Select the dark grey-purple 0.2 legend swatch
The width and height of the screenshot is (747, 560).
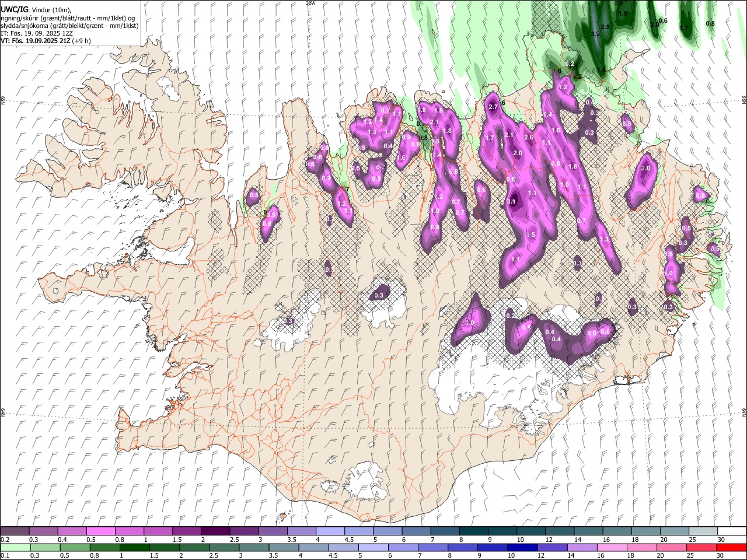click(15, 531)
